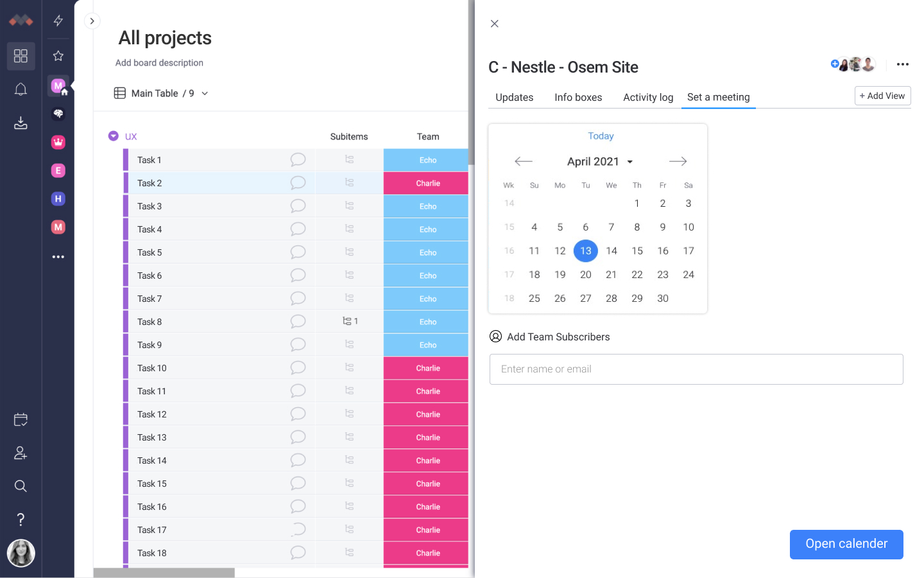
Task: Collapse the UX group
Action: (114, 136)
